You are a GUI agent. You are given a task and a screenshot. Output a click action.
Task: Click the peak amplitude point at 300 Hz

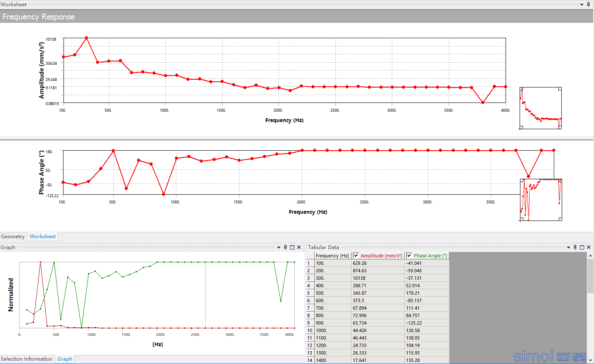click(x=86, y=38)
